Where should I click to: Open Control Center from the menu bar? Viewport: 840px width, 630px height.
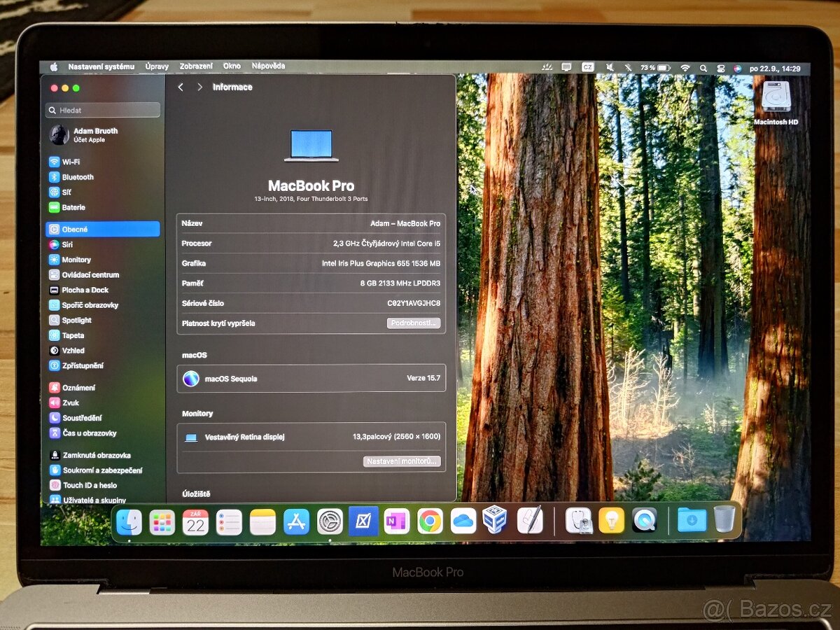coord(721,69)
